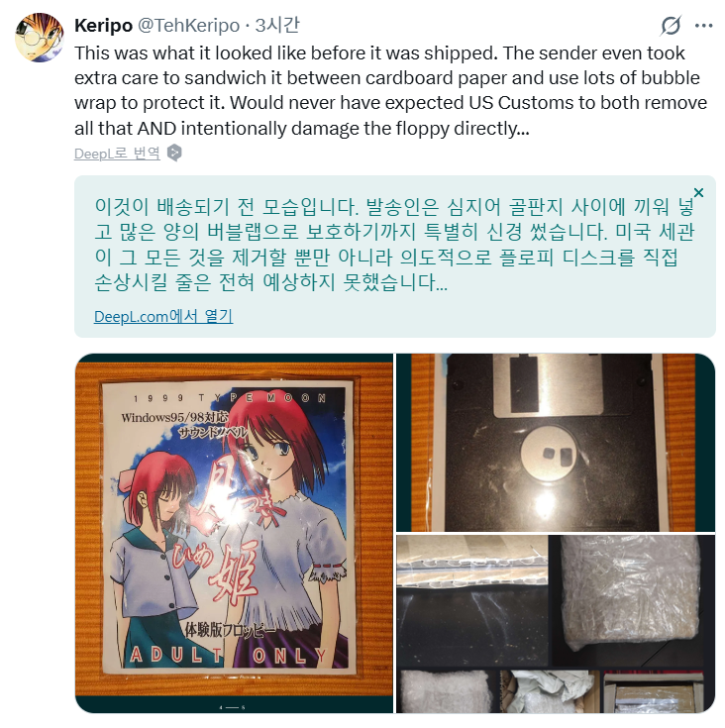Click the ADULT ONLY label on cover image
Screen dimensions: 725x728
coord(228,655)
